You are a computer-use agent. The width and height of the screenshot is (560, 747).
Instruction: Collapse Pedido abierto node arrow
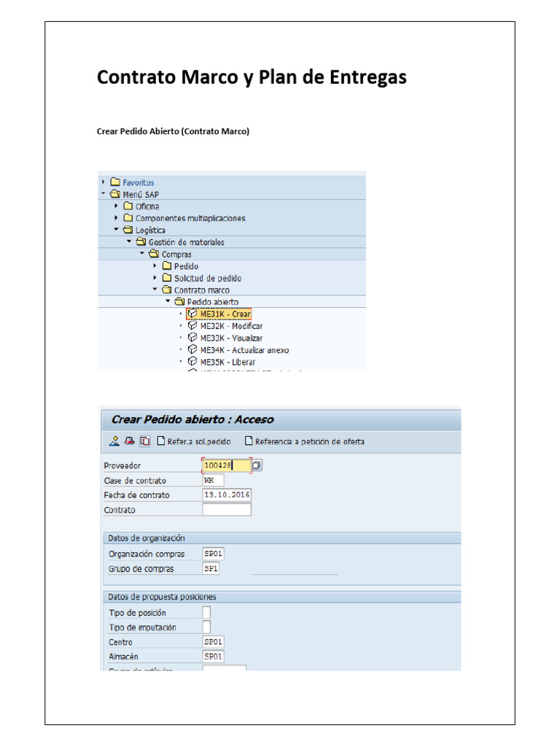click(x=167, y=301)
